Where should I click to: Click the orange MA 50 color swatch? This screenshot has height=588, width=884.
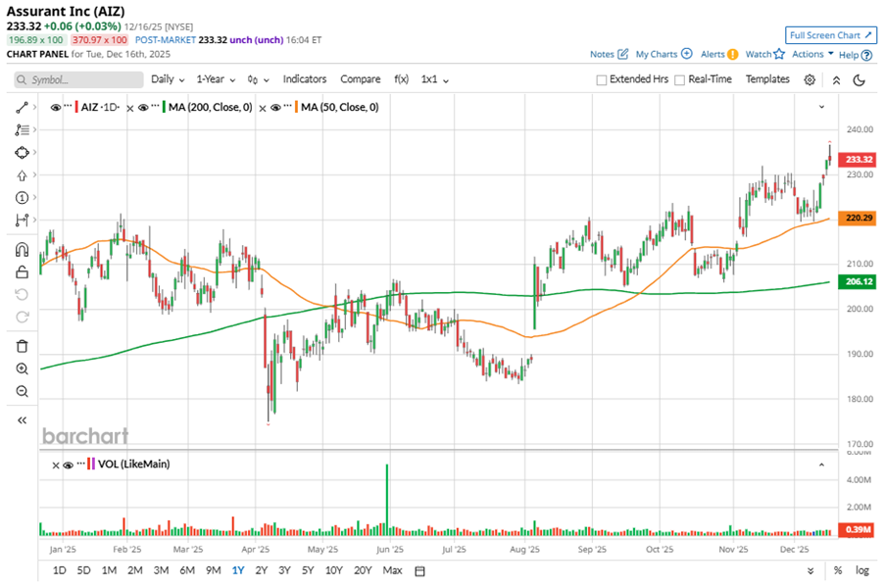click(x=296, y=107)
